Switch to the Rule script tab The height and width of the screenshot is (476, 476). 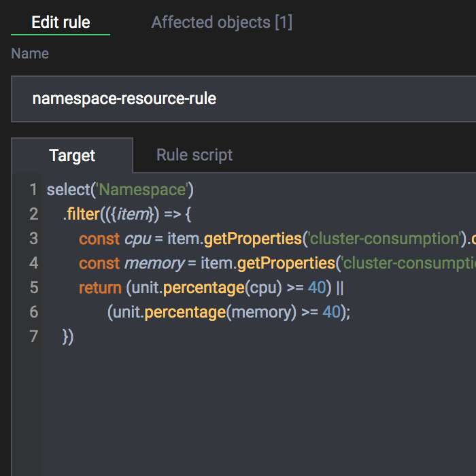point(194,155)
